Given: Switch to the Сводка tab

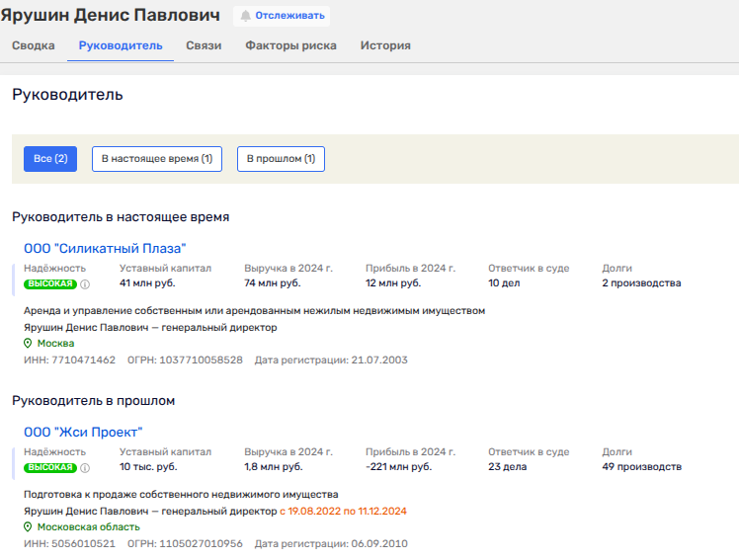Looking at the screenshot, I should 33,45.
